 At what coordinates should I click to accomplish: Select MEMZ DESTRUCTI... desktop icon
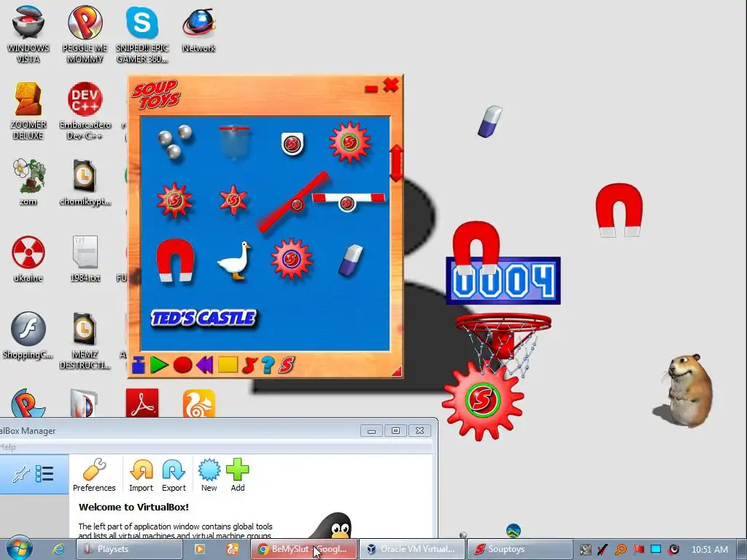tap(85, 341)
